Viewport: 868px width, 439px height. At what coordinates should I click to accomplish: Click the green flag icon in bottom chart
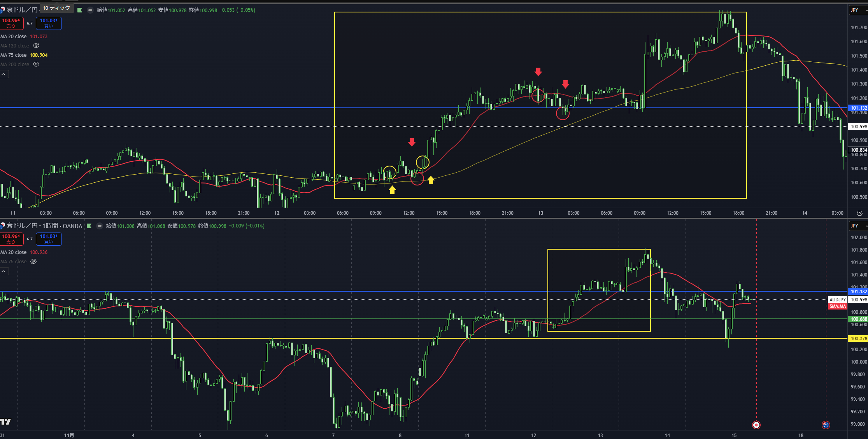89,226
